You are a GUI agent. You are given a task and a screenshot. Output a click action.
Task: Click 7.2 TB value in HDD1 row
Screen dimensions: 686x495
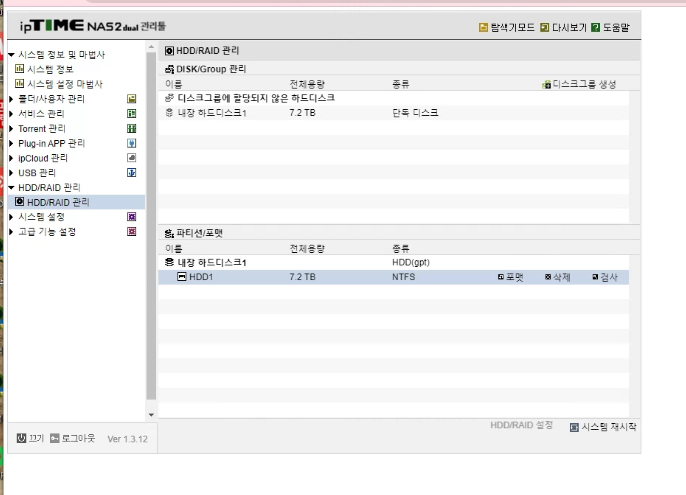[302, 277]
